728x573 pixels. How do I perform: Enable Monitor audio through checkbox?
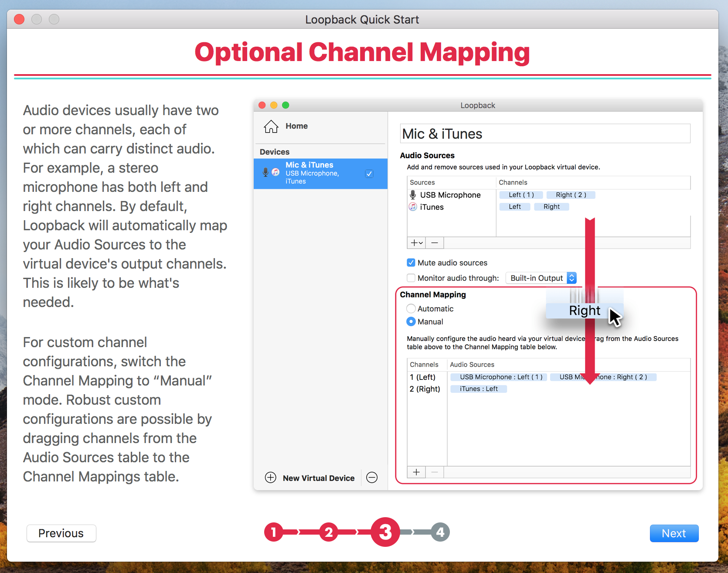pos(411,278)
